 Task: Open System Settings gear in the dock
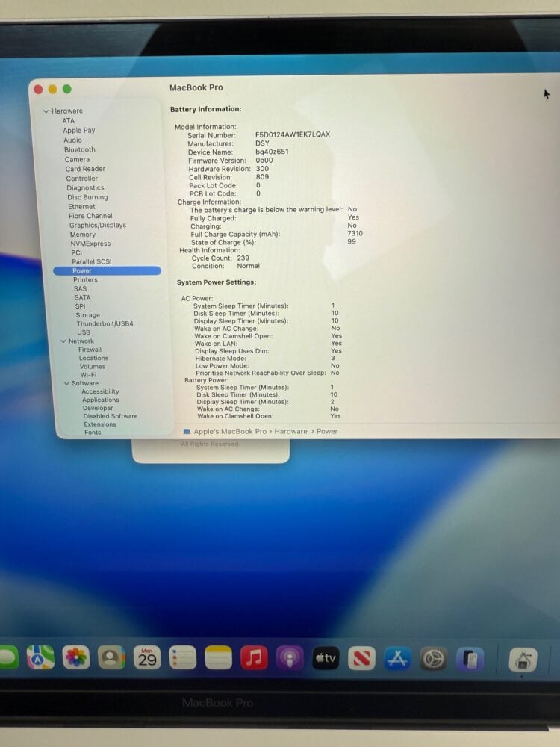[x=434, y=659]
